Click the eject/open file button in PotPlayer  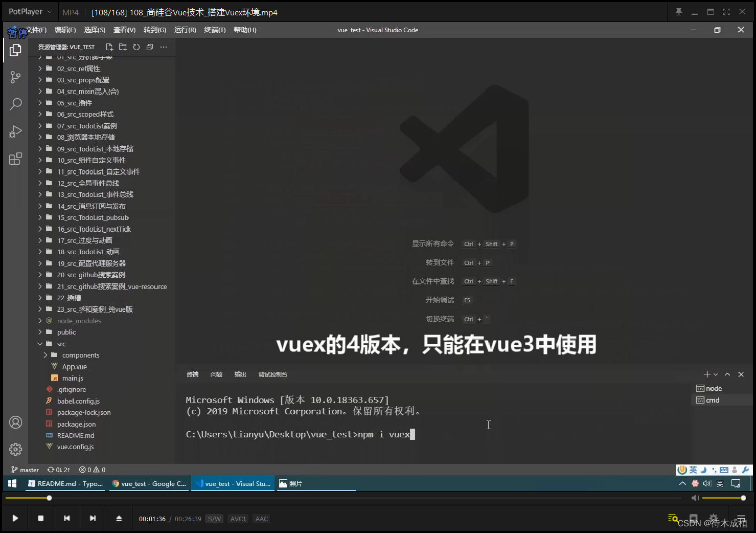119,518
